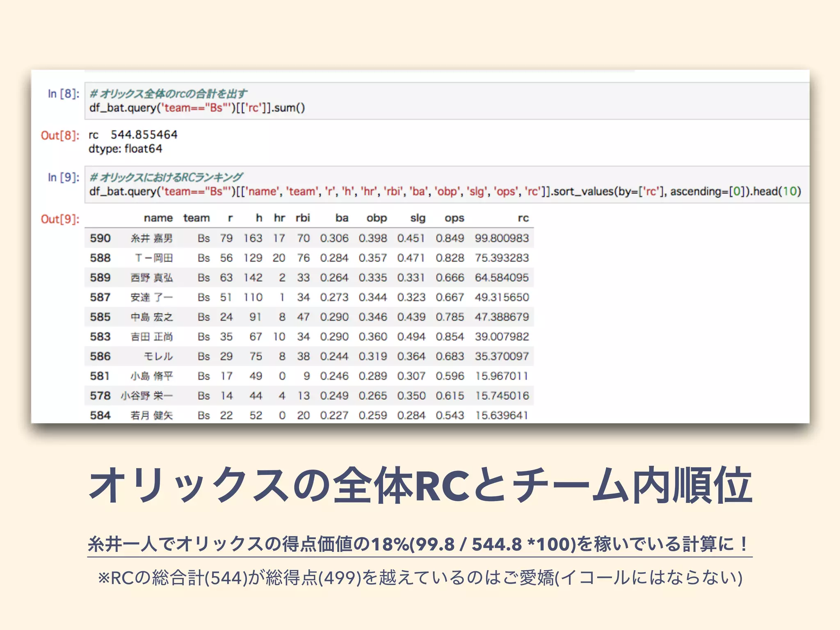Select the name 糸井 嘉男
The height and width of the screenshot is (630, 840).
pos(152,238)
